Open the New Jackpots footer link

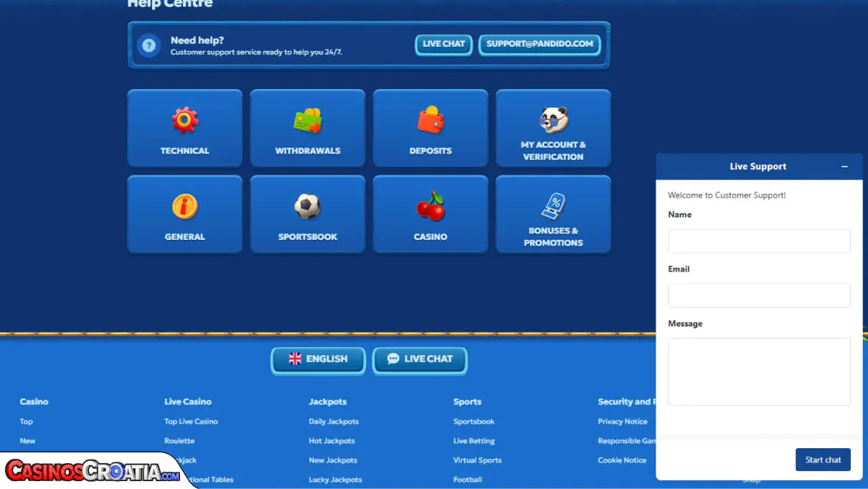tap(333, 460)
